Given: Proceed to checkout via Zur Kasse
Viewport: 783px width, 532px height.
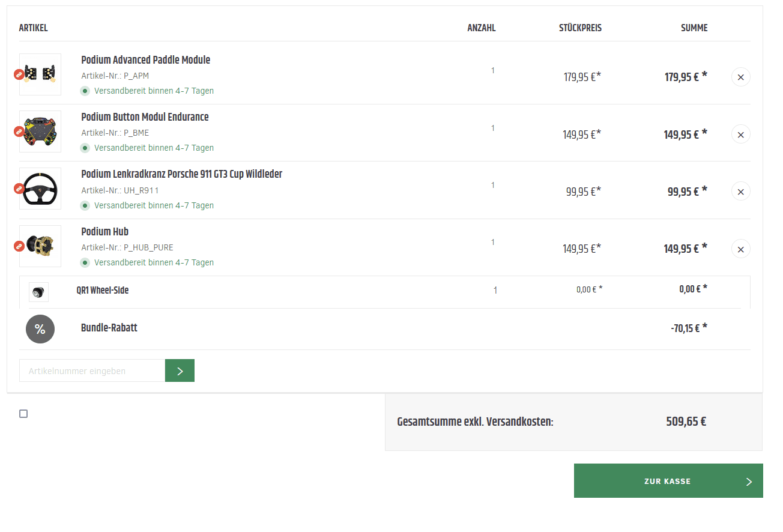Looking at the screenshot, I should tap(668, 481).
